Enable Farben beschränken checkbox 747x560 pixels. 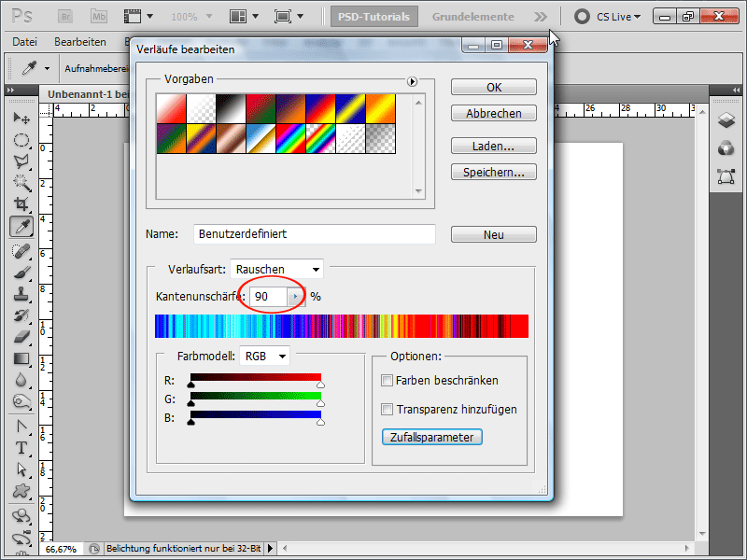point(387,381)
